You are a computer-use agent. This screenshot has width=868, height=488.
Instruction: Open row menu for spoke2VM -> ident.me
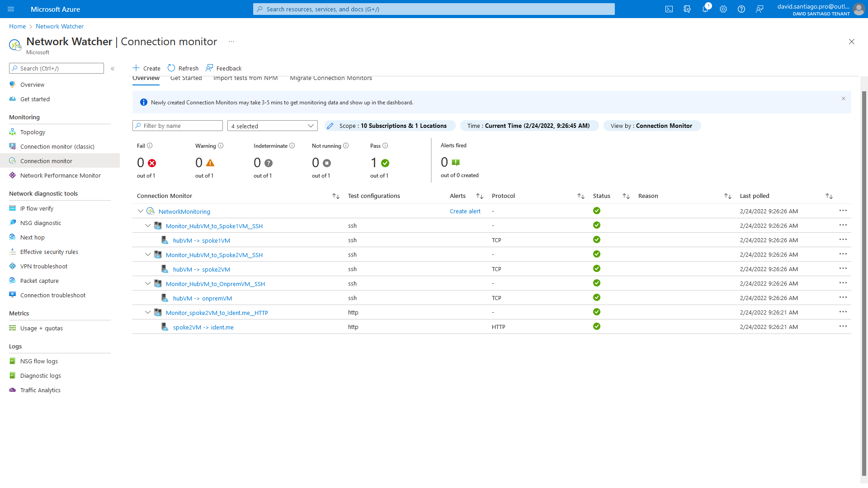click(x=843, y=326)
